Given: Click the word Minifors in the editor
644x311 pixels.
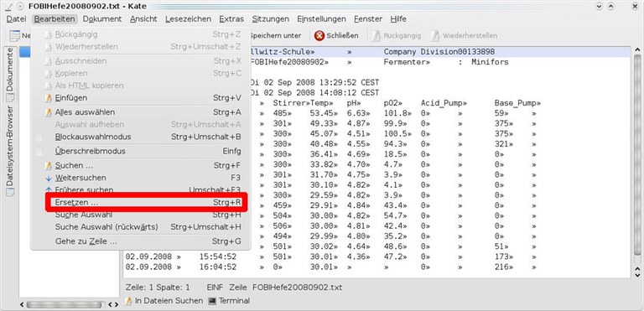Looking at the screenshot, I should (490, 62).
